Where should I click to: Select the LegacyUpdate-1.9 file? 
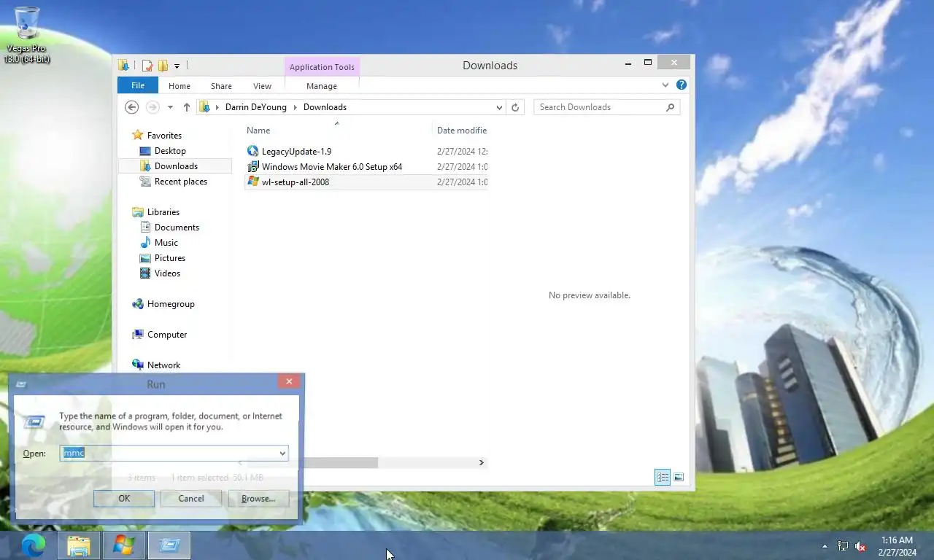point(296,152)
